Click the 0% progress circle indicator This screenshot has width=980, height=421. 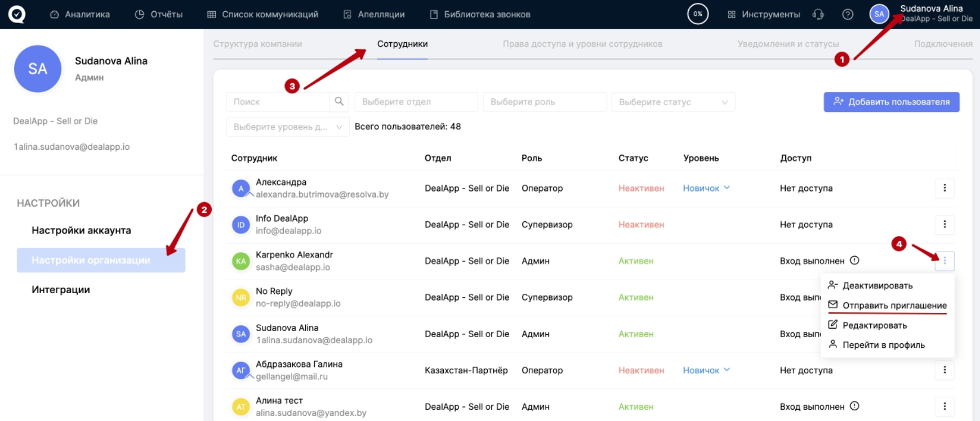coord(698,14)
